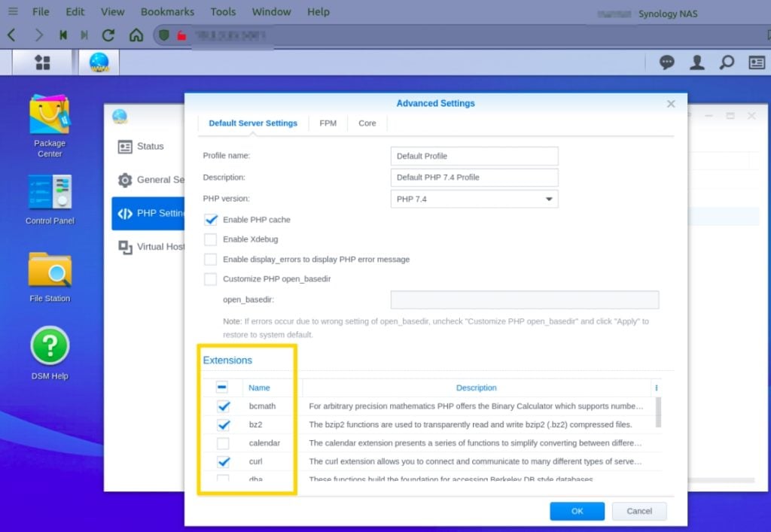Uncheck the bz2 extension
This screenshot has height=532, width=771.
pos(223,424)
